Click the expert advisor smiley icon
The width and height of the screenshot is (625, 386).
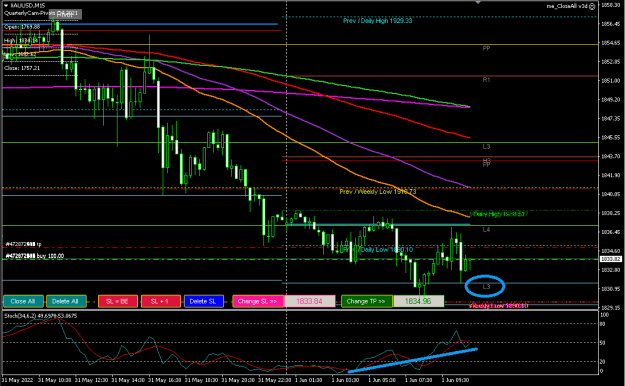tap(592, 6)
